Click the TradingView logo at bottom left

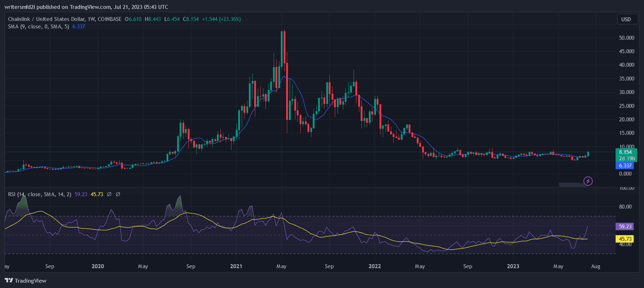tap(26, 281)
